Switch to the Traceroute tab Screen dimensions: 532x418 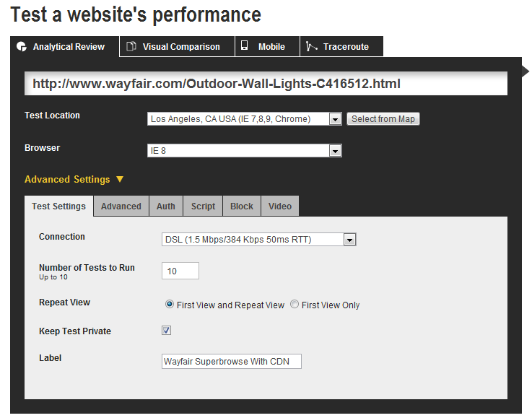(x=341, y=46)
